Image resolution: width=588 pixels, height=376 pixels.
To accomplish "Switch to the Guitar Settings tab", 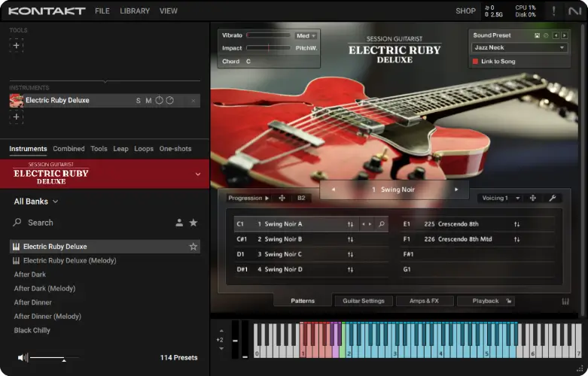I will (364, 301).
